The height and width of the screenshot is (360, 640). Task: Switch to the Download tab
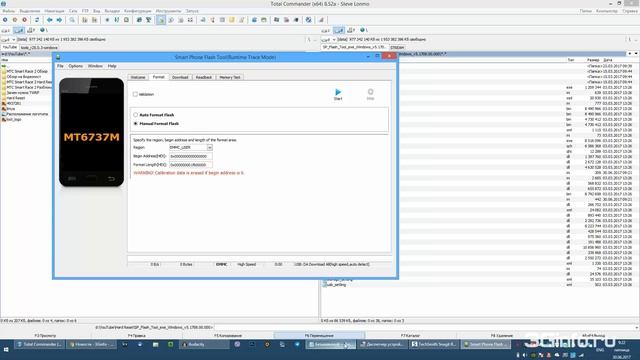(x=180, y=77)
